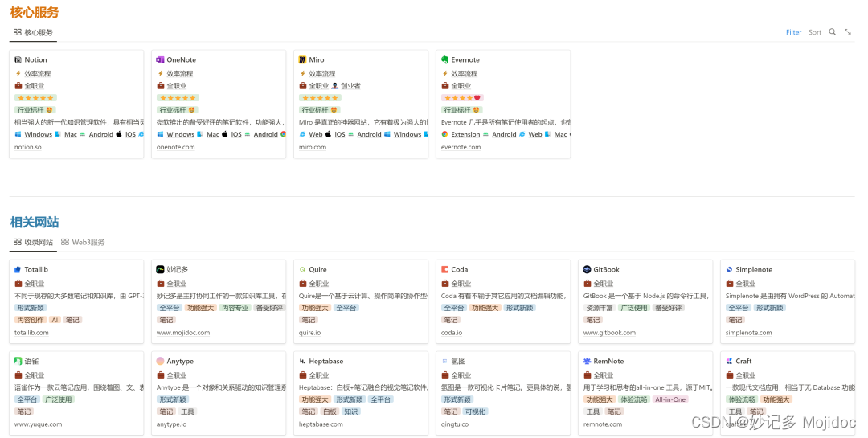The image size is (868, 438).
Task: Click the 体验流畅 tag on the Craft card
Action: click(742, 399)
